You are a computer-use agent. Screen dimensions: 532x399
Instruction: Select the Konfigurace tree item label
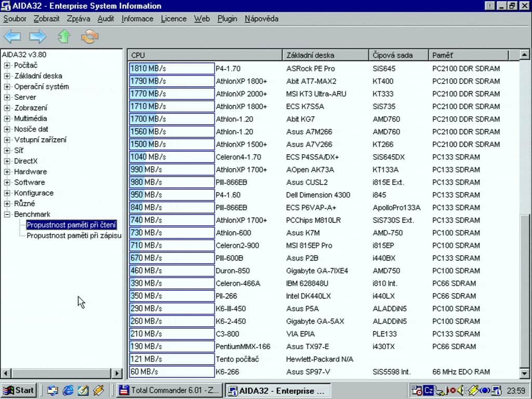[34, 193]
